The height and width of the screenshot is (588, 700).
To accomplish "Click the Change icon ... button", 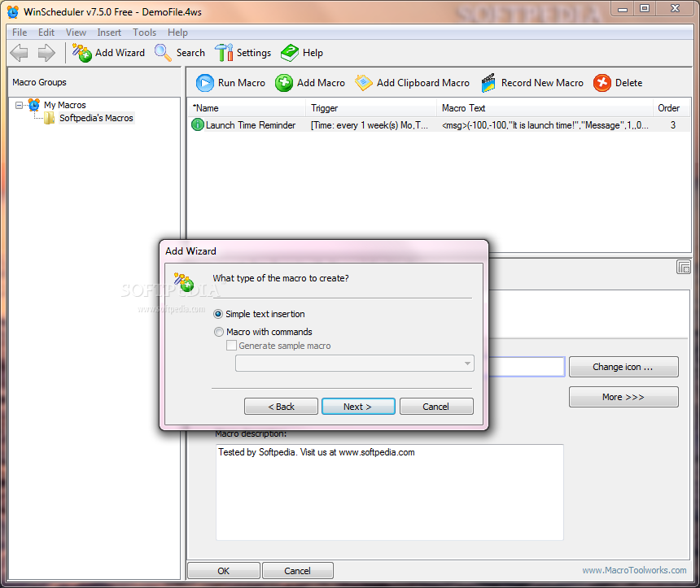I will [x=623, y=367].
